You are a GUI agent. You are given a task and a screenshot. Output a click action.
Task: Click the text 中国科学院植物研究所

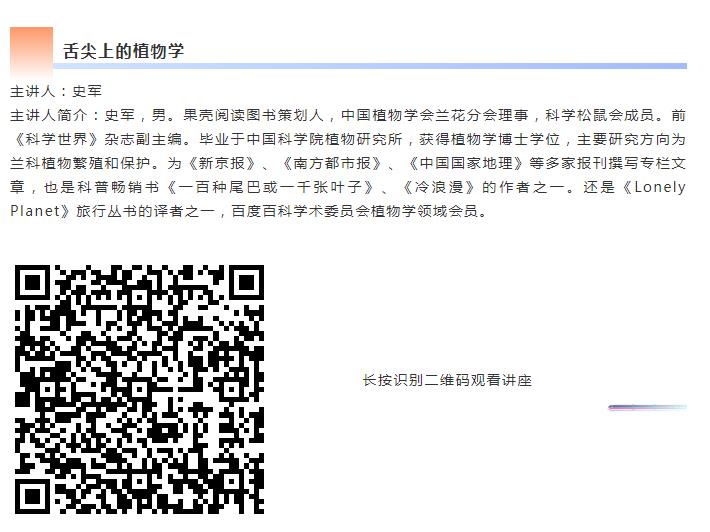pos(324,139)
